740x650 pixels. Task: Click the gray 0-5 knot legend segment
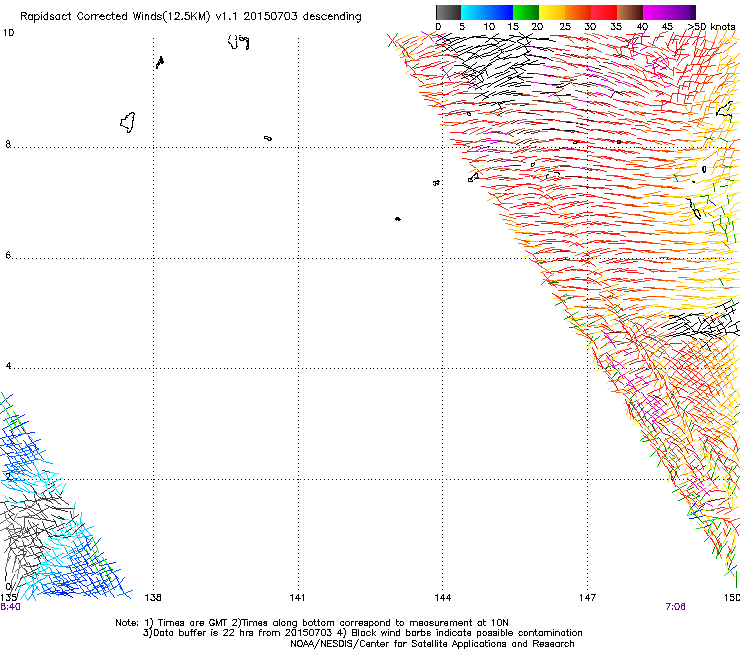pos(448,12)
